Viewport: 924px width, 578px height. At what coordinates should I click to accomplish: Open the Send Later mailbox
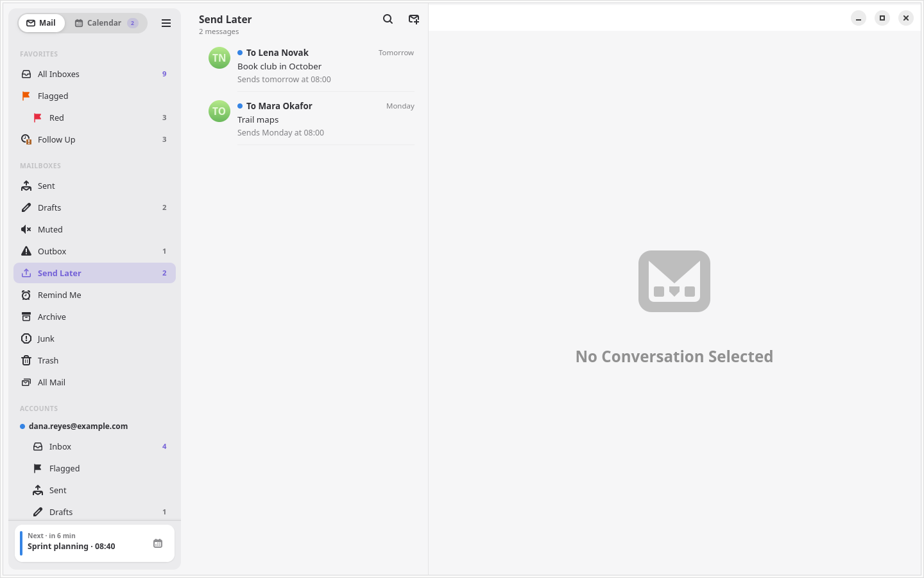point(94,273)
